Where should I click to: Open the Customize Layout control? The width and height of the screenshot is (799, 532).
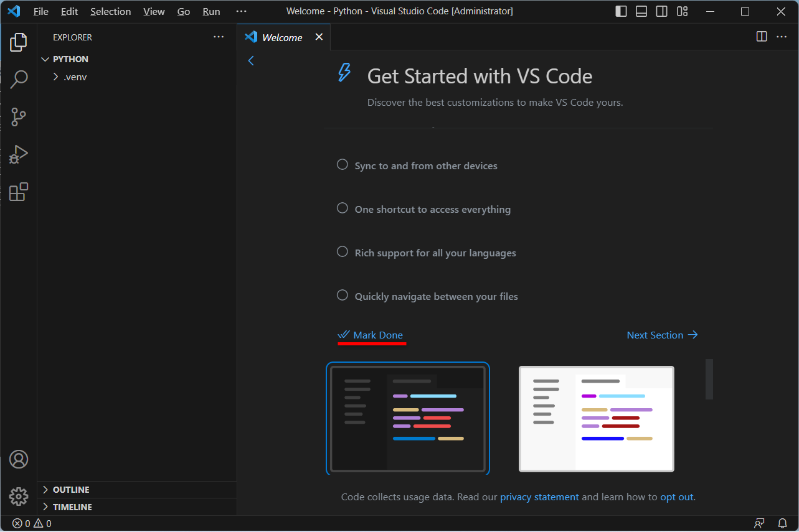coord(682,11)
